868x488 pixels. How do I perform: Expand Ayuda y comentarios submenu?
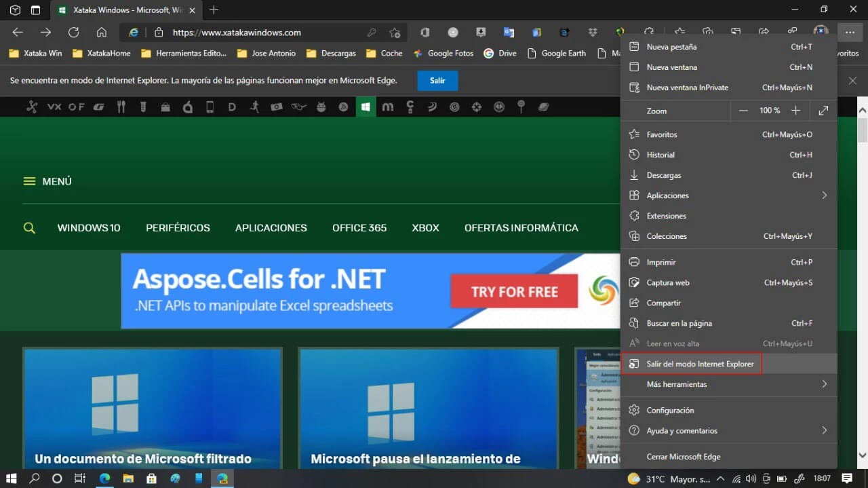[x=824, y=430]
